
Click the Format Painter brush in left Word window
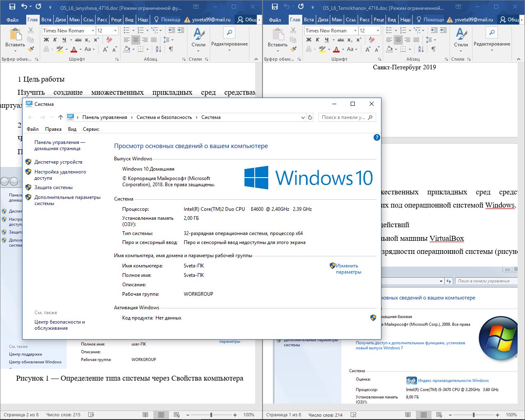tap(31, 49)
